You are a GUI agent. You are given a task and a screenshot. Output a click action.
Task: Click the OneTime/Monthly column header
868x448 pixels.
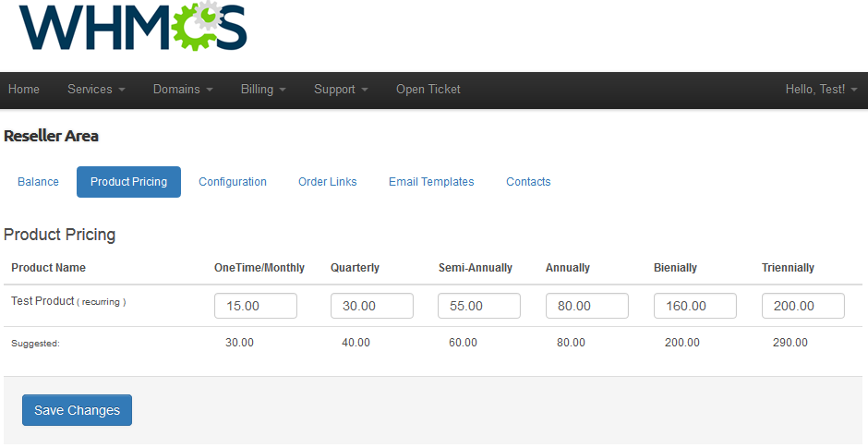[259, 268]
